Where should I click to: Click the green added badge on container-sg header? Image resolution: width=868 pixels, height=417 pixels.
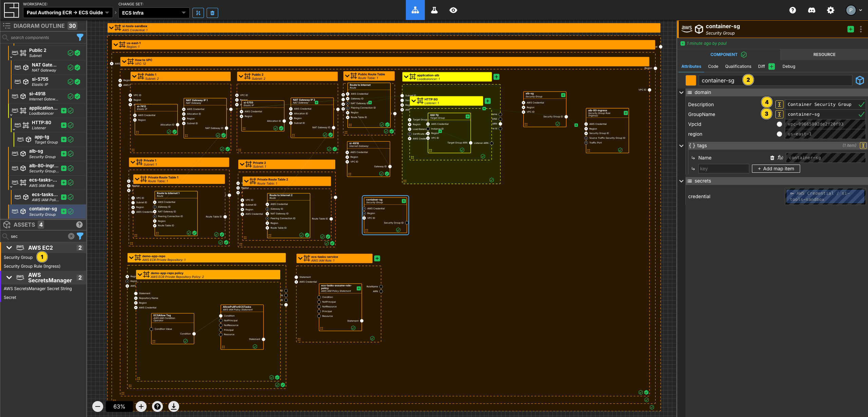pos(851,30)
